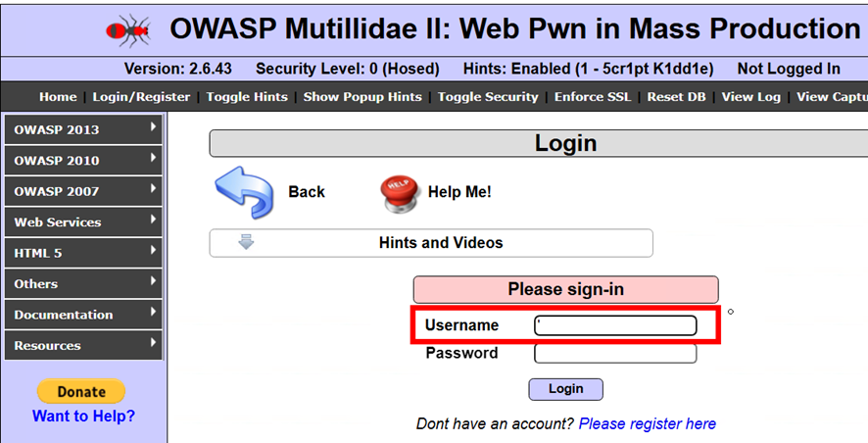The width and height of the screenshot is (868, 443).
Task: Click the Hints: Enabled status text
Action: tap(588, 70)
